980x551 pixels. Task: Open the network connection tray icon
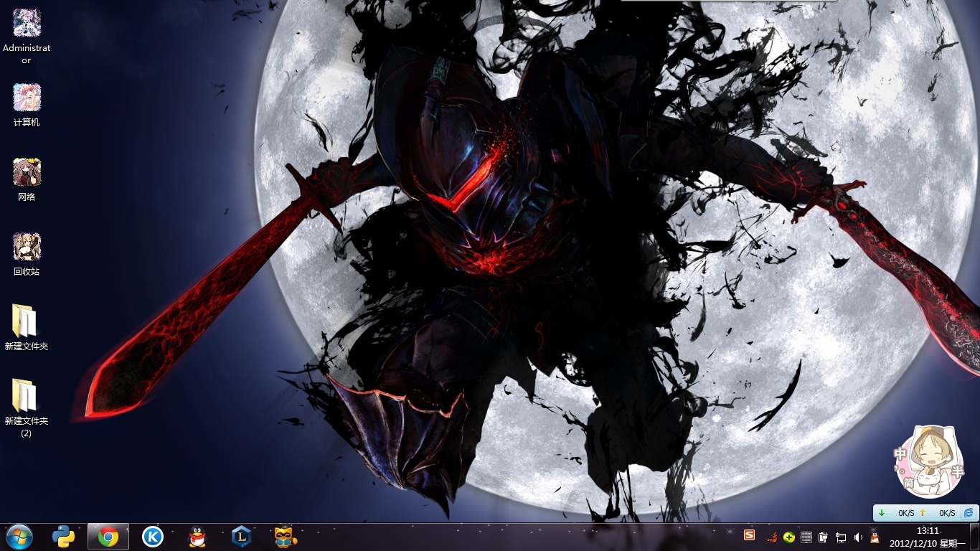[x=841, y=537]
